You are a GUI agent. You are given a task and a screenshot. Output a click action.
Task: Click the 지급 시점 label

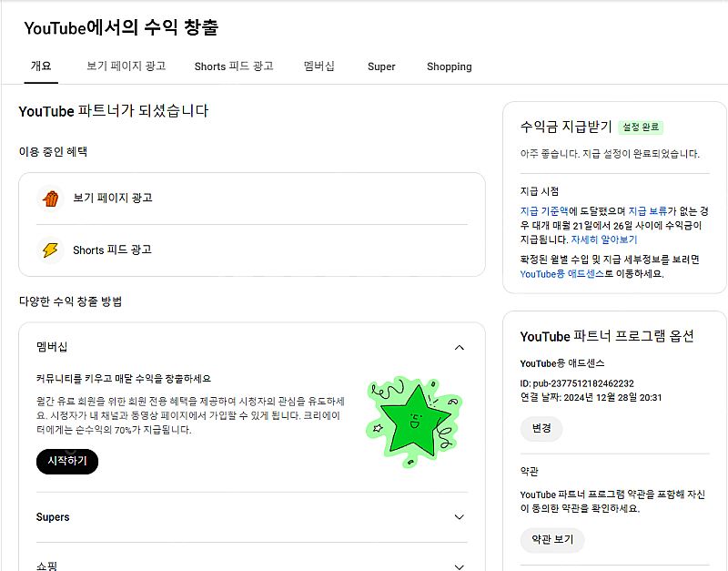[x=540, y=191]
